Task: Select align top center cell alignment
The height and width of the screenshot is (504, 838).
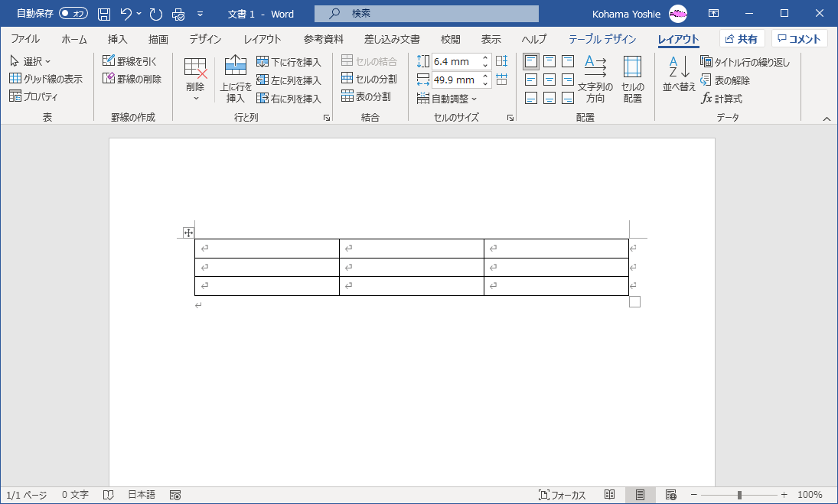Action: 549,61
